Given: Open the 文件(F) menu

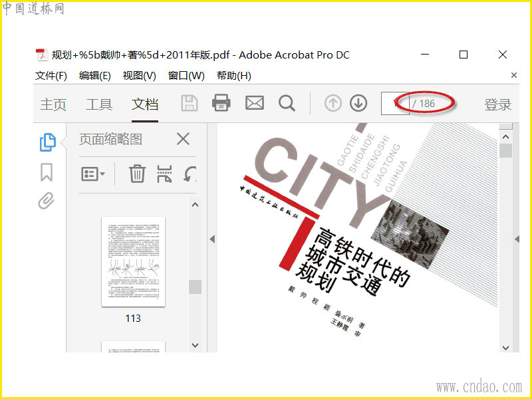Looking at the screenshot, I should pos(51,76).
